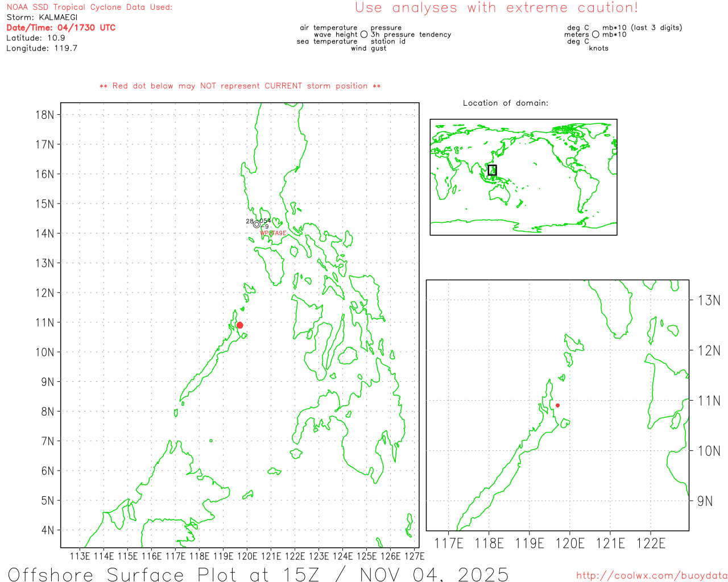
Task: Click the 'Date/Time: 04/1730 UTC' label
Action: (x=61, y=28)
